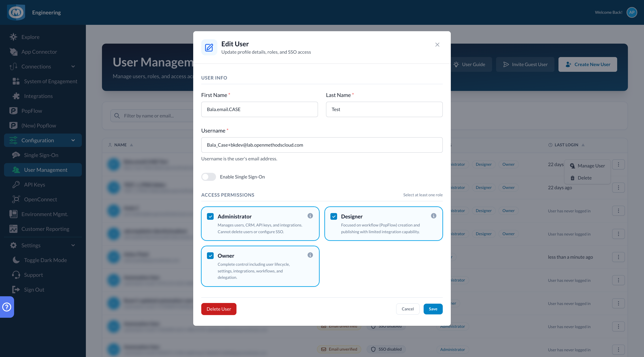Click the Cancel button

coord(408,309)
